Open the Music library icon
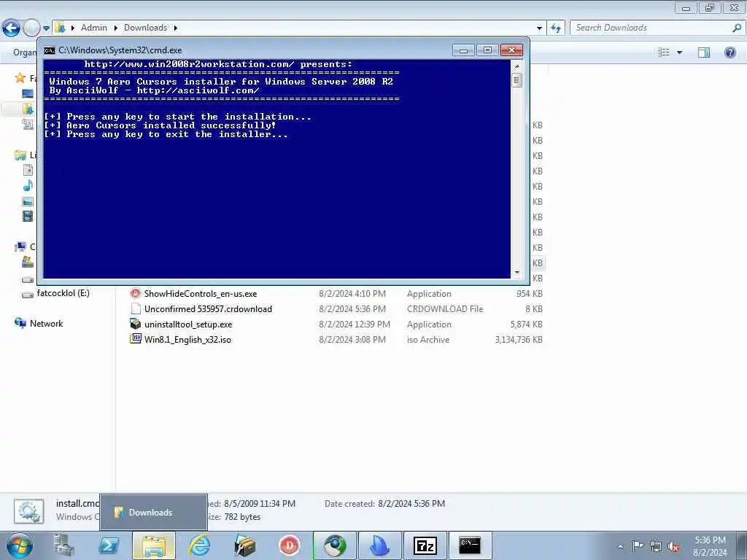 [x=28, y=186]
